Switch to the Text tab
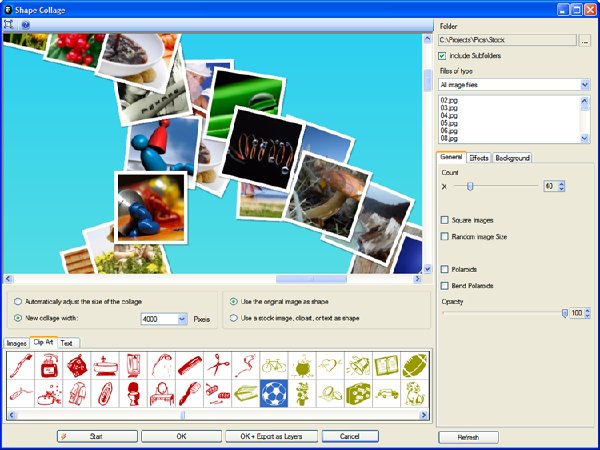This screenshot has height=450, width=600. (66, 343)
